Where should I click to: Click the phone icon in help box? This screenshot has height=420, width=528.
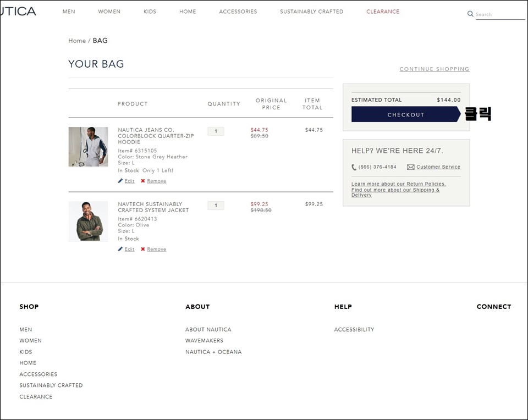[x=354, y=167]
